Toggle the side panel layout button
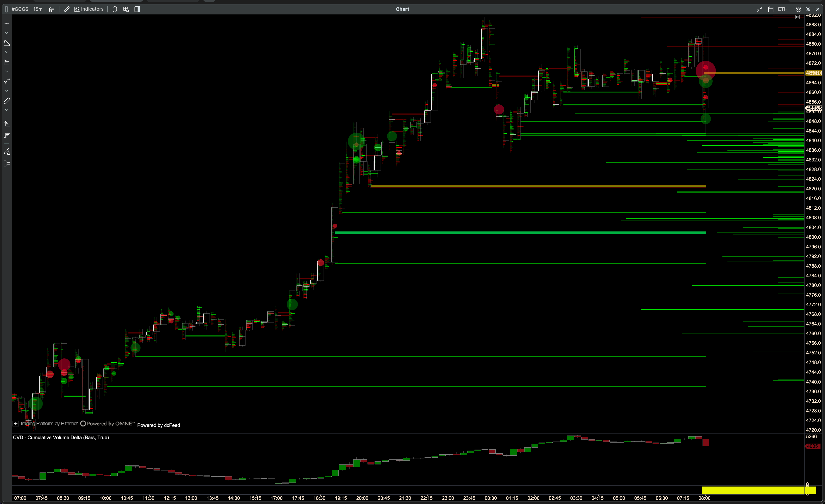 [137, 9]
